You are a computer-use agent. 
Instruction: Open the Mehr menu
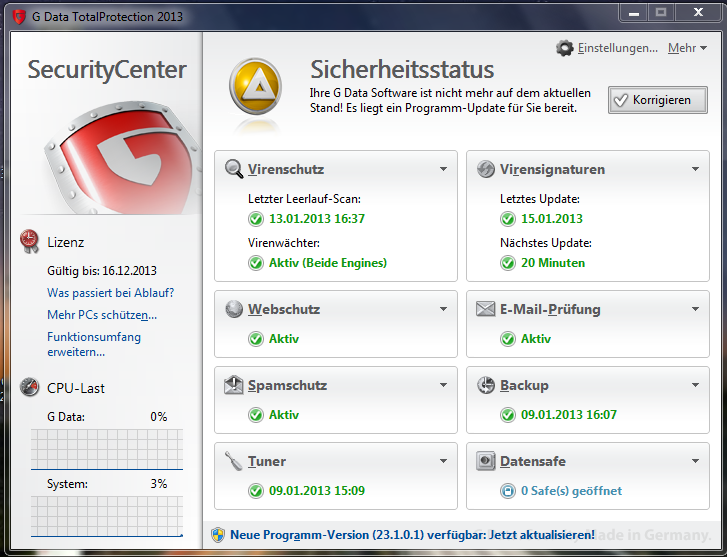point(687,48)
